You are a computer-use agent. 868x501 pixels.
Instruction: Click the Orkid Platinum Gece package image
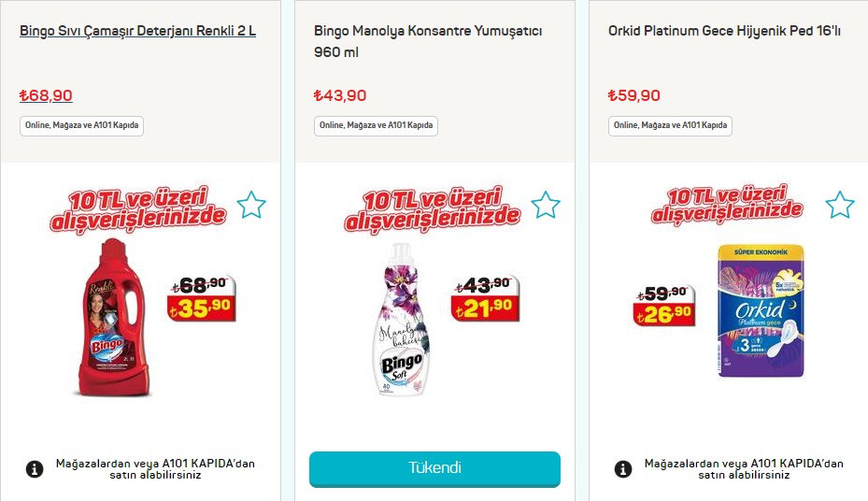761,310
